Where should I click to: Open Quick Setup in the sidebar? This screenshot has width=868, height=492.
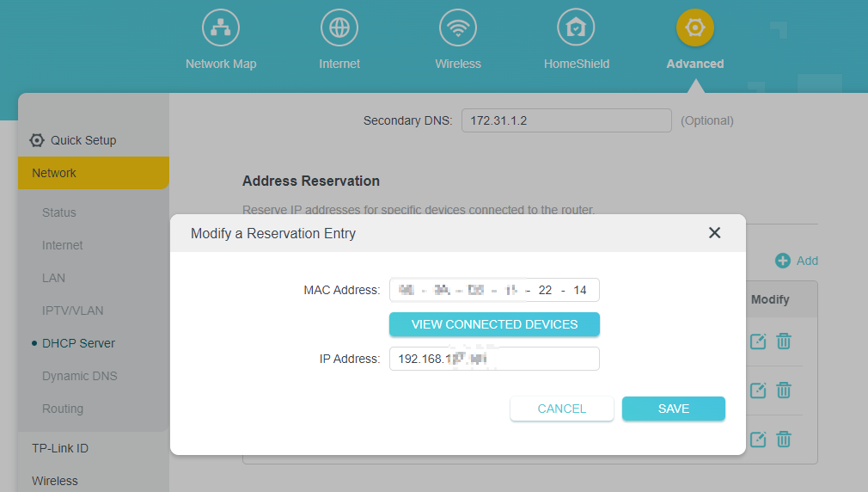tap(83, 140)
